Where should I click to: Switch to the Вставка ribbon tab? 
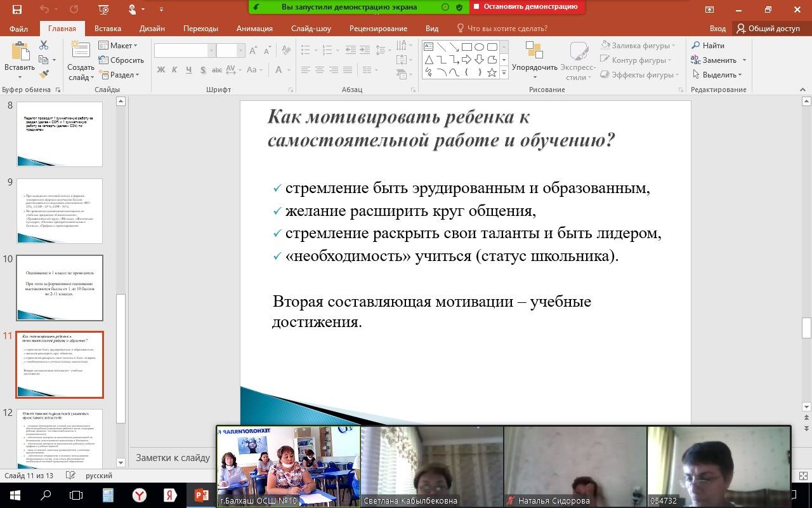tap(107, 29)
